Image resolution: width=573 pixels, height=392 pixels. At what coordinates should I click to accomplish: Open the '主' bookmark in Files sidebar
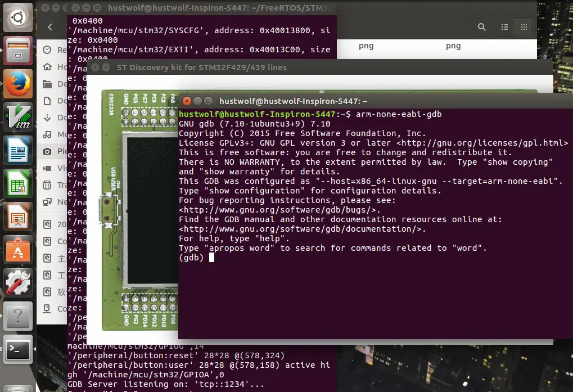click(53, 258)
